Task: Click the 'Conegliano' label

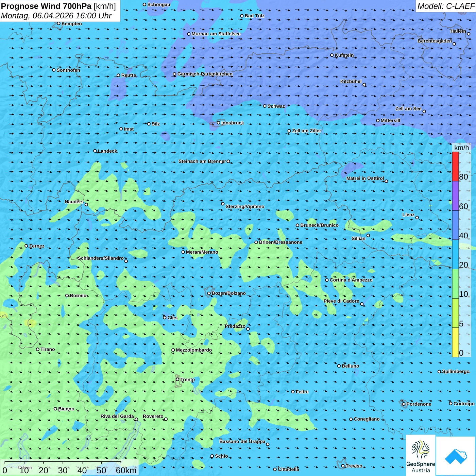Action: click(367, 419)
